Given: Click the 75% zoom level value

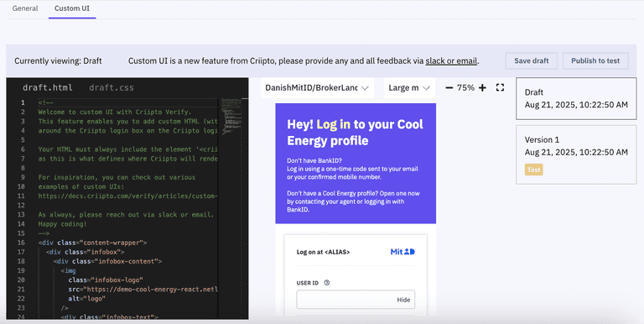Looking at the screenshot, I should pyautogui.click(x=465, y=87).
